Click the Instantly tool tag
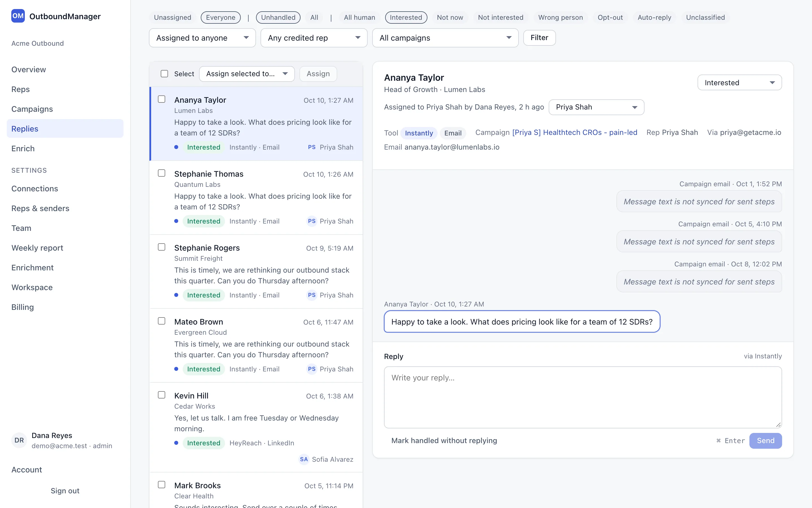Image resolution: width=812 pixels, height=508 pixels. pyautogui.click(x=419, y=133)
